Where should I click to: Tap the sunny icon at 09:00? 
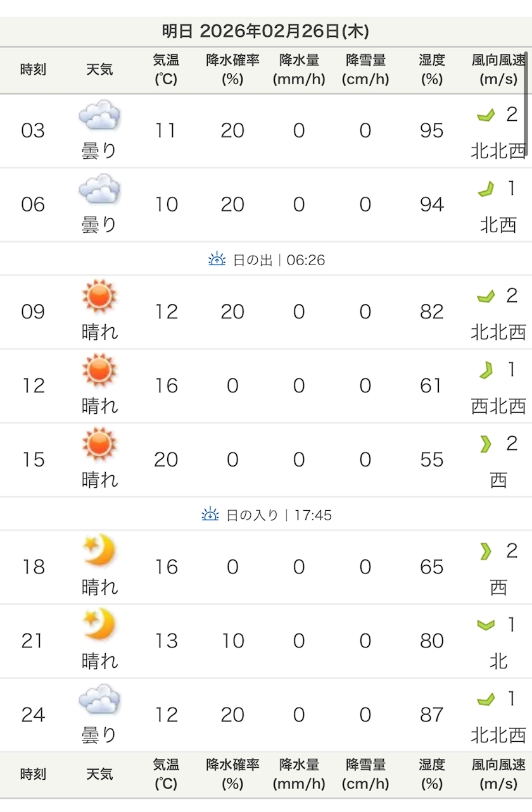click(99, 296)
